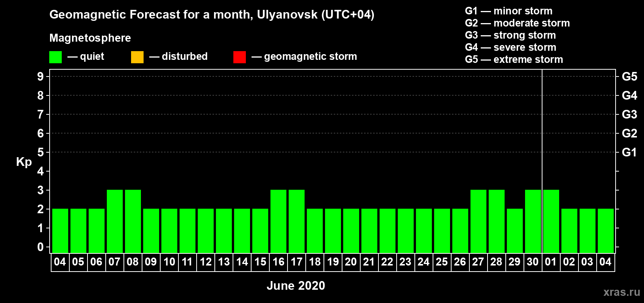Click the Kp axis title
The width and height of the screenshot is (644, 303).
(24, 162)
